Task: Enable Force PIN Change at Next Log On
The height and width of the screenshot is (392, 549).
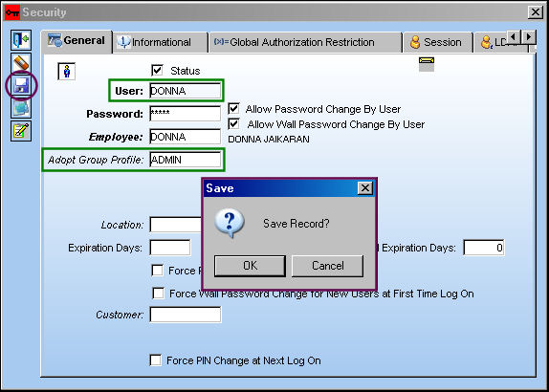Action: pos(156,359)
